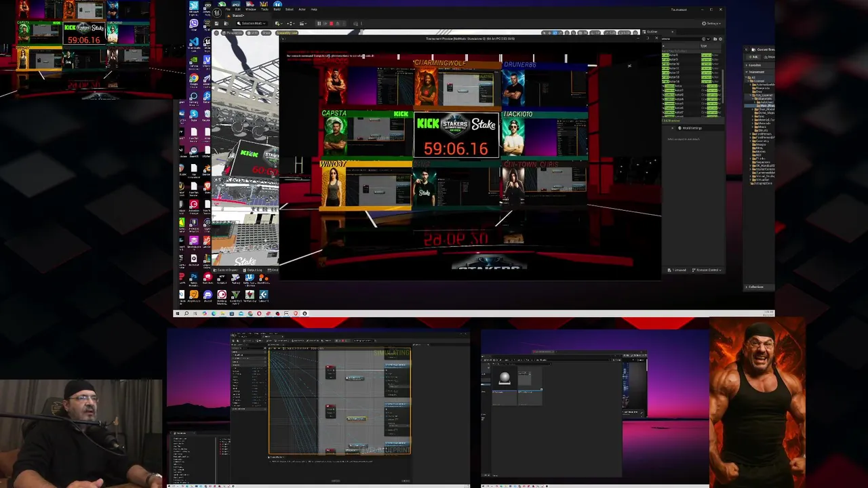Image resolution: width=868 pixels, height=488 pixels.
Task: Open the Chrome taskbar icon
Action: (x=250, y=313)
